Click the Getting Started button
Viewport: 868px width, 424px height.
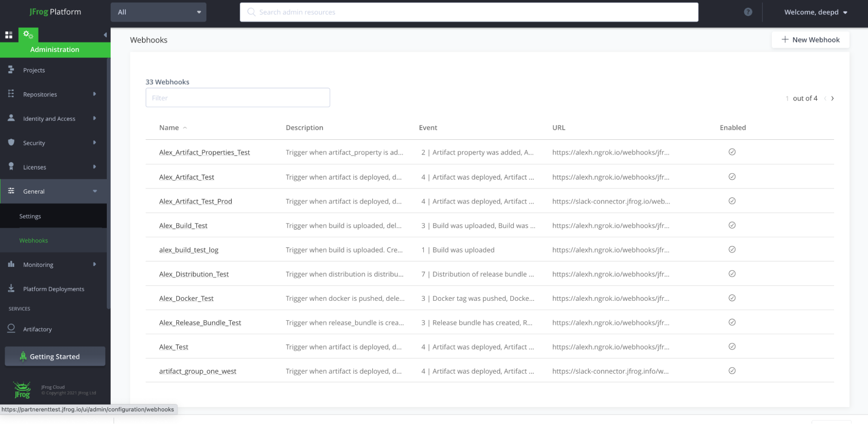55,356
